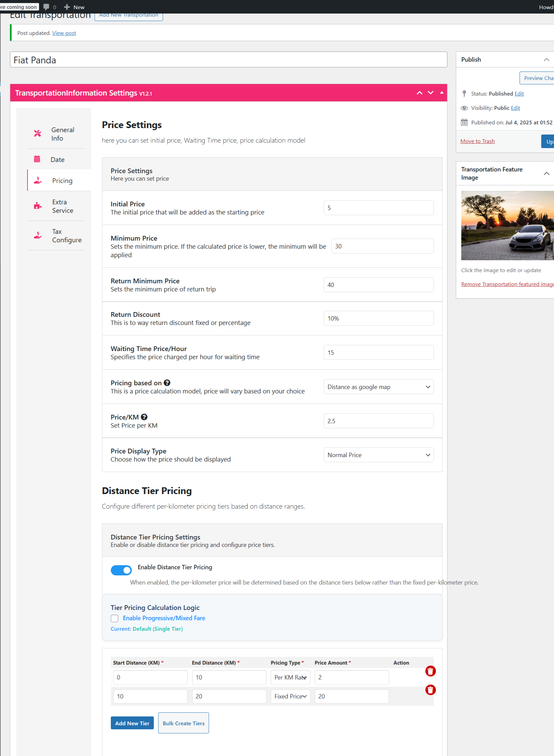Toggle Enable Distance Tier Pricing switch
The width and height of the screenshot is (554, 756).
point(121,570)
